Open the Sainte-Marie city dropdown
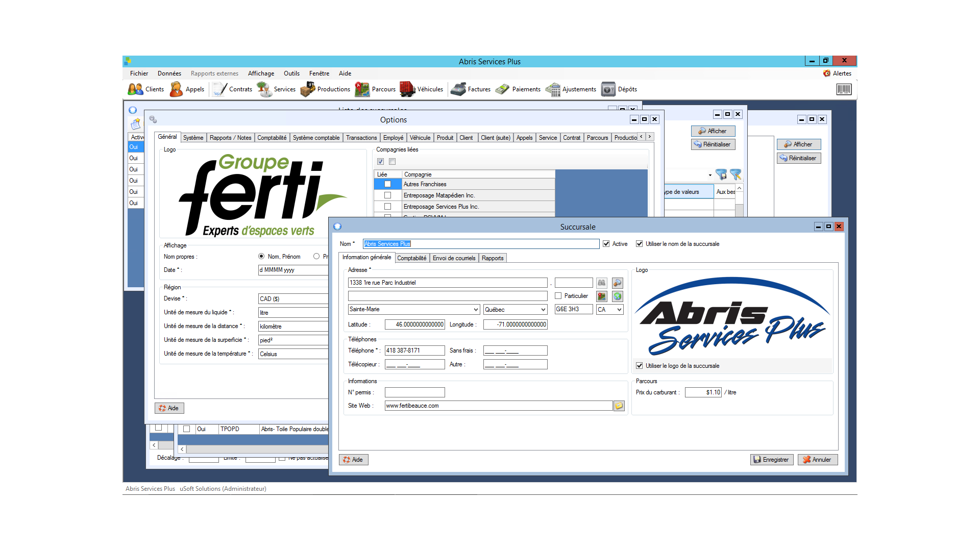The image size is (980, 551). 476,310
